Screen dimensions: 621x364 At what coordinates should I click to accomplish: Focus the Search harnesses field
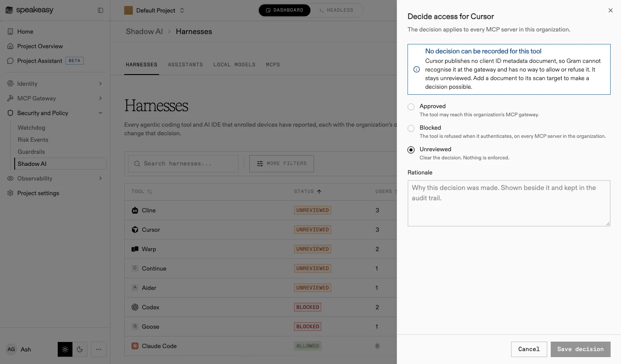tap(183, 164)
